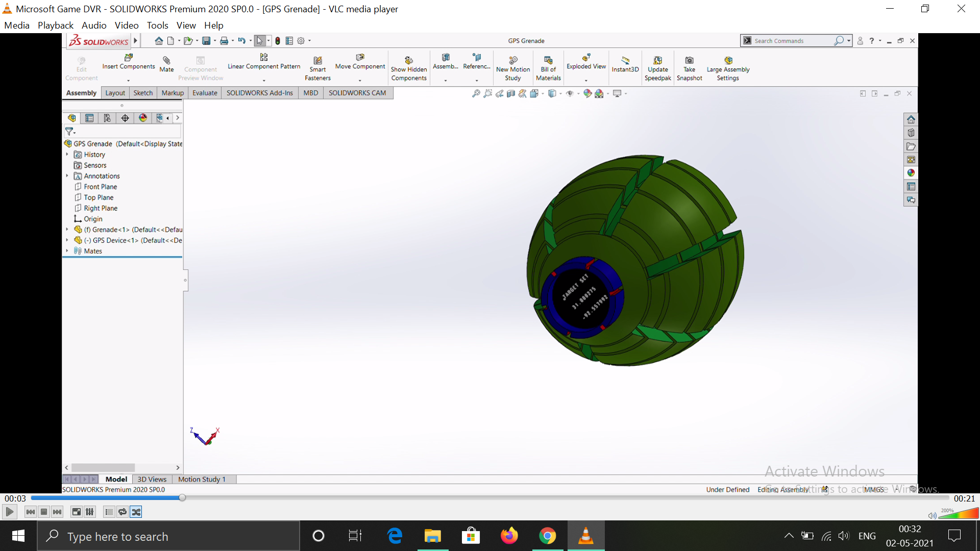Viewport: 980px width, 551px height.
Task: Expand the Mates tree node
Action: (67, 251)
